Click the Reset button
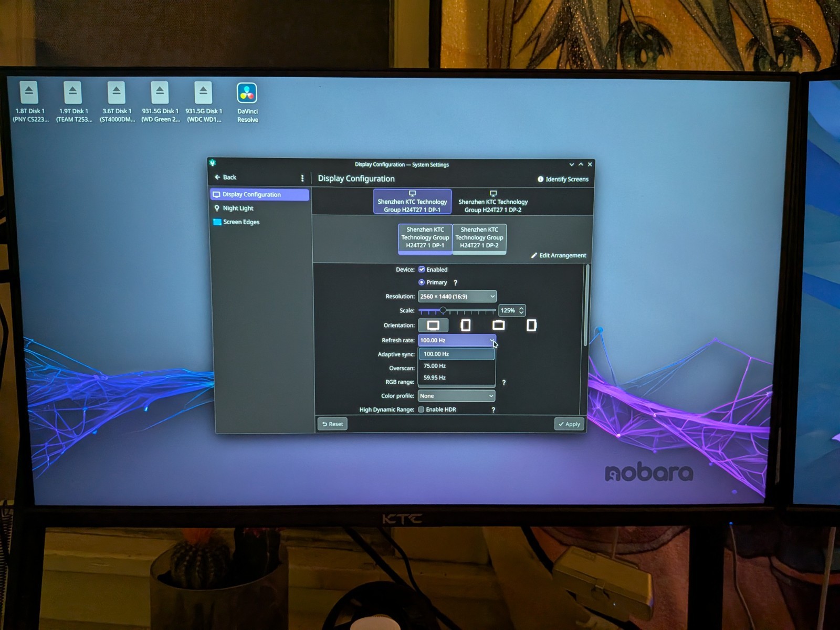840x630 pixels. [x=332, y=424]
